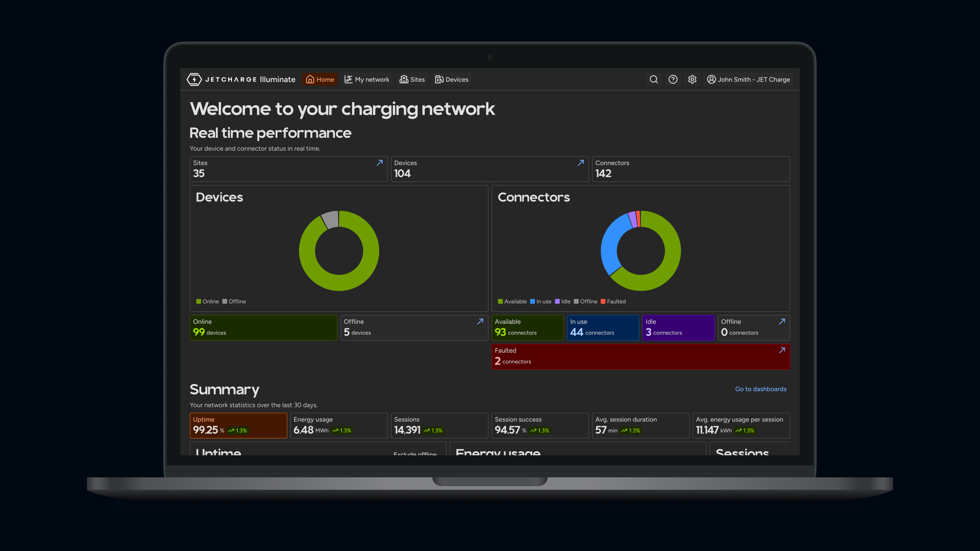
Task: Open the settings gear icon
Action: [x=692, y=80]
